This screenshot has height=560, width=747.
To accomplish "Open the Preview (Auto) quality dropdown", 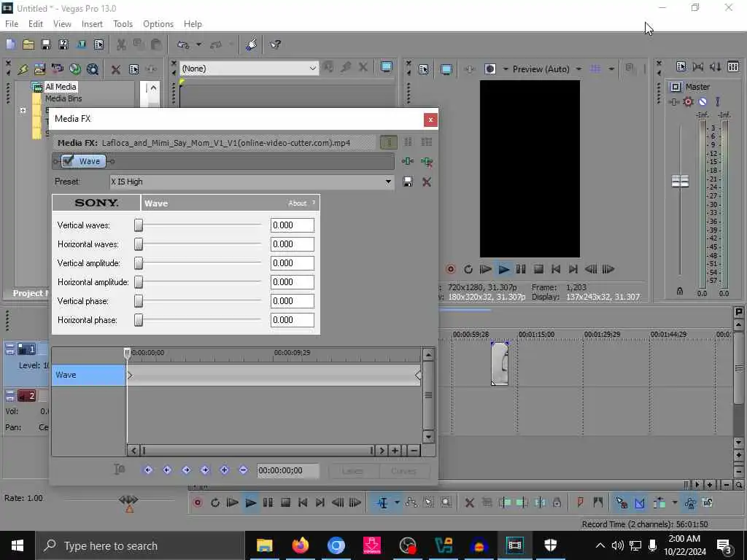I will (578, 69).
